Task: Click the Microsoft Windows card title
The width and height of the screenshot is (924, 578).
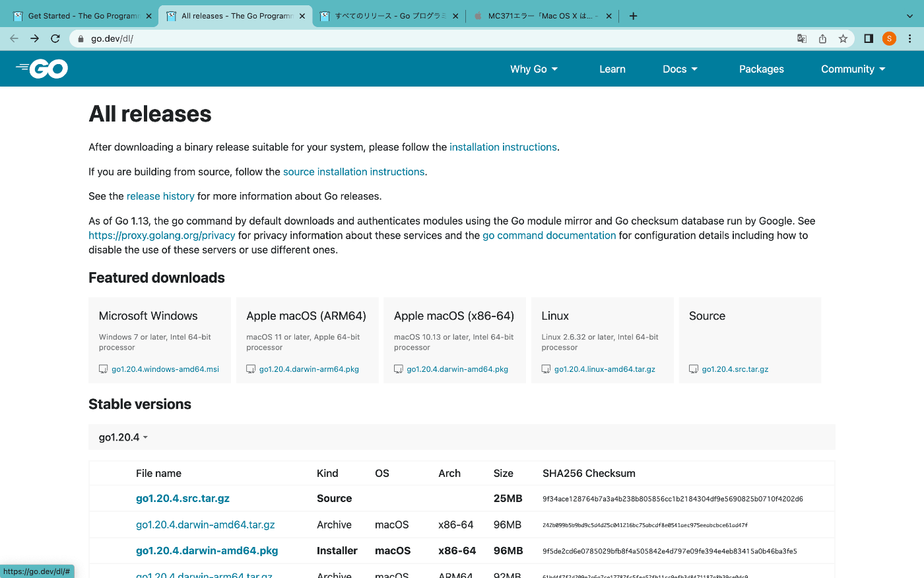Action: click(148, 316)
